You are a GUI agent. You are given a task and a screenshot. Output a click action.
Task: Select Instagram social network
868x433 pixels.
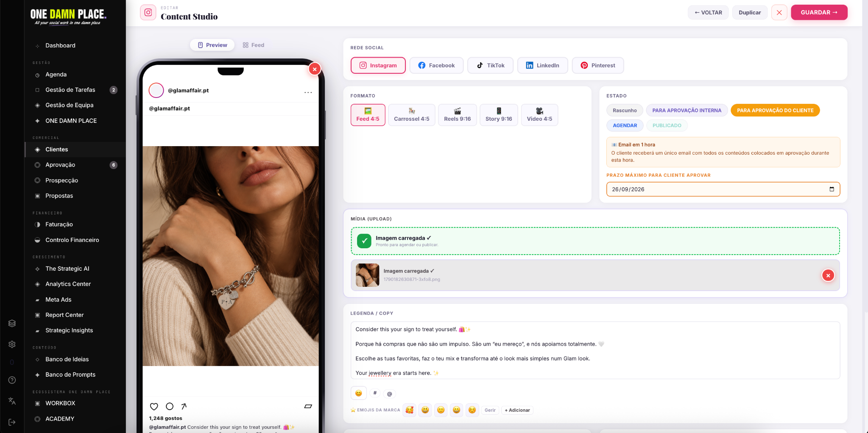click(378, 65)
